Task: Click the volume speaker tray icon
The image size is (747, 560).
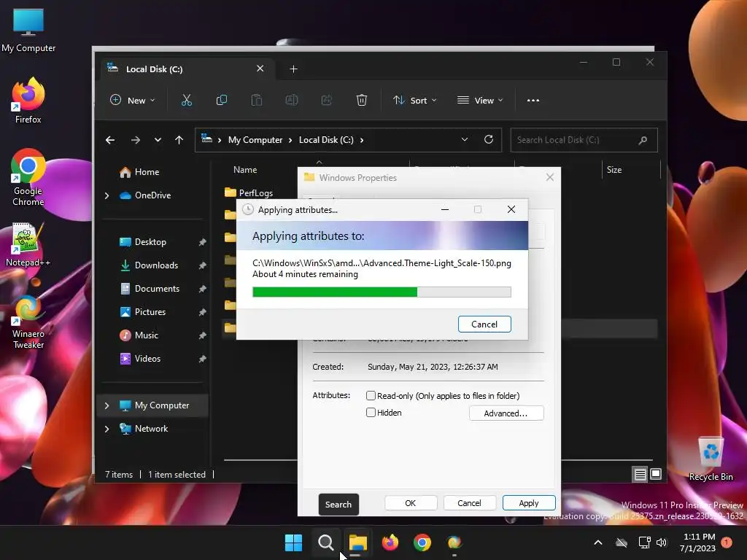Action: pyautogui.click(x=662, y=542)
